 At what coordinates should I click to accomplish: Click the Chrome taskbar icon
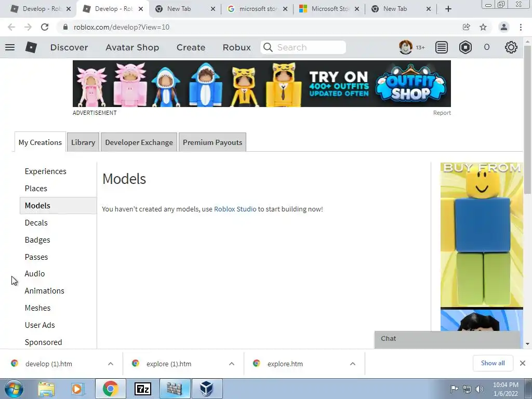pyautogui.click(x=110, y=389)
